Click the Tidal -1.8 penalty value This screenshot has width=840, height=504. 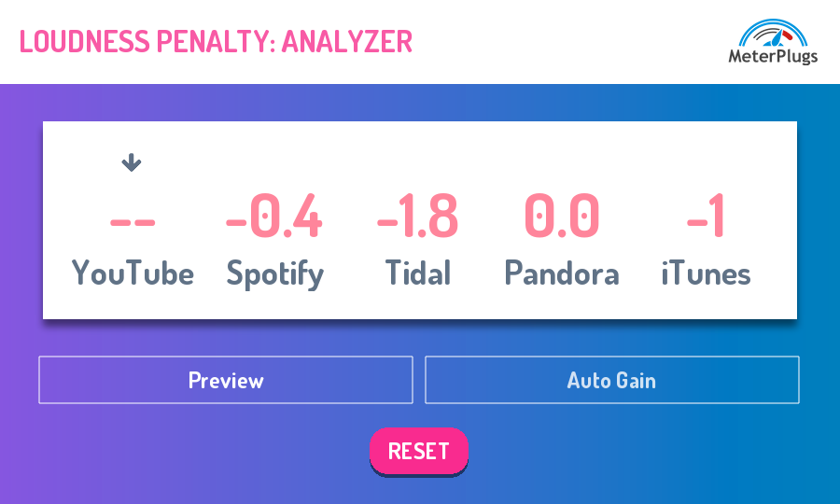418,217
